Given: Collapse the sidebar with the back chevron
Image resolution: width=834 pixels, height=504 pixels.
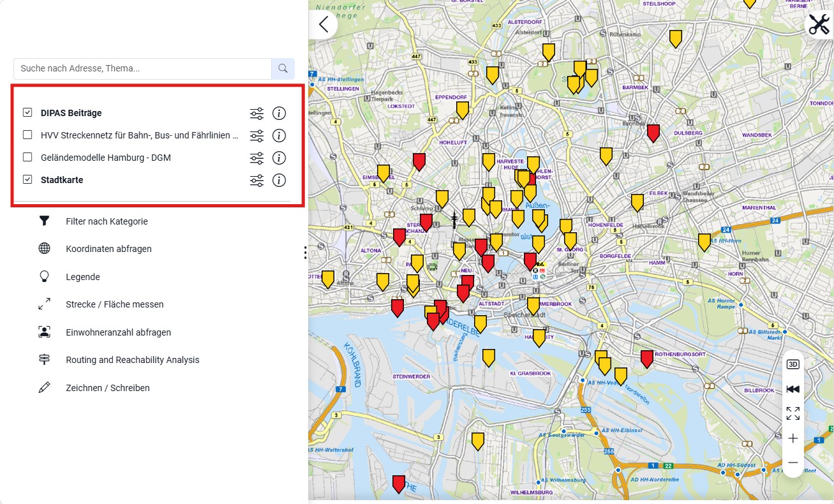Looking at the screenshot, I should pos(324,24).
